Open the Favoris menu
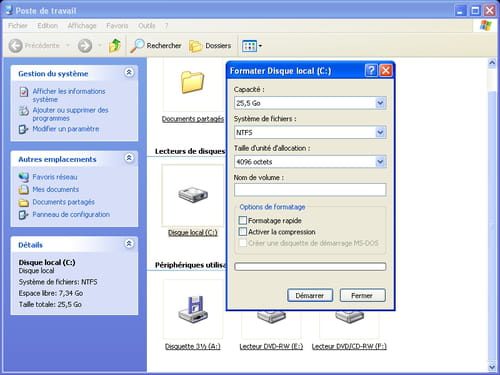The height and width of the screenshot is (375, 500). [117, 26]
